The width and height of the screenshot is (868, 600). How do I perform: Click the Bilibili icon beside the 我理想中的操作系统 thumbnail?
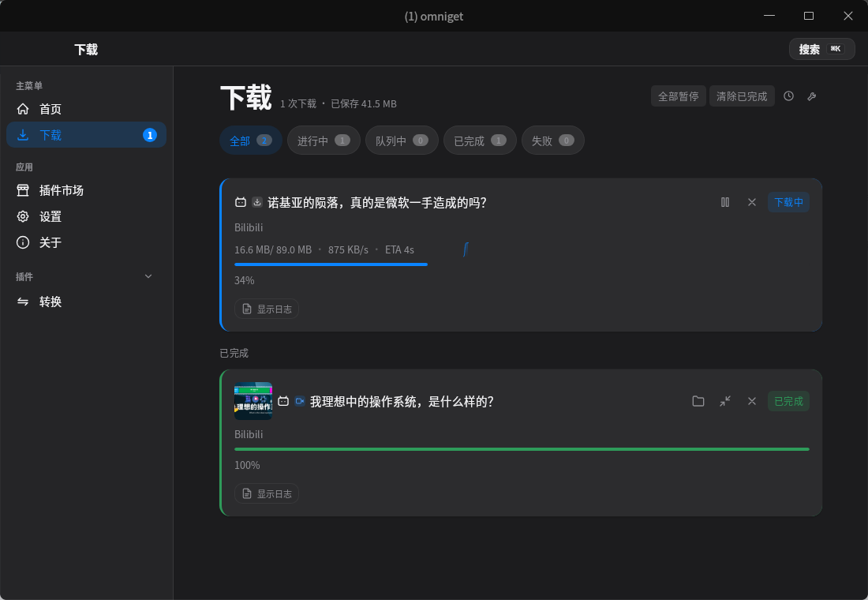pyautogui.click(x=282, y=401)
